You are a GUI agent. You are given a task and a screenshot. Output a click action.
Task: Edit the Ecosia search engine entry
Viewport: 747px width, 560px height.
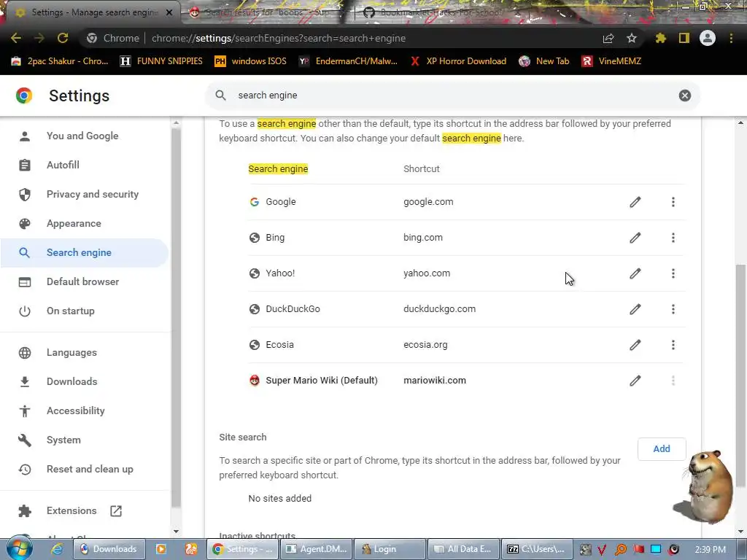(x=635, y=345)
